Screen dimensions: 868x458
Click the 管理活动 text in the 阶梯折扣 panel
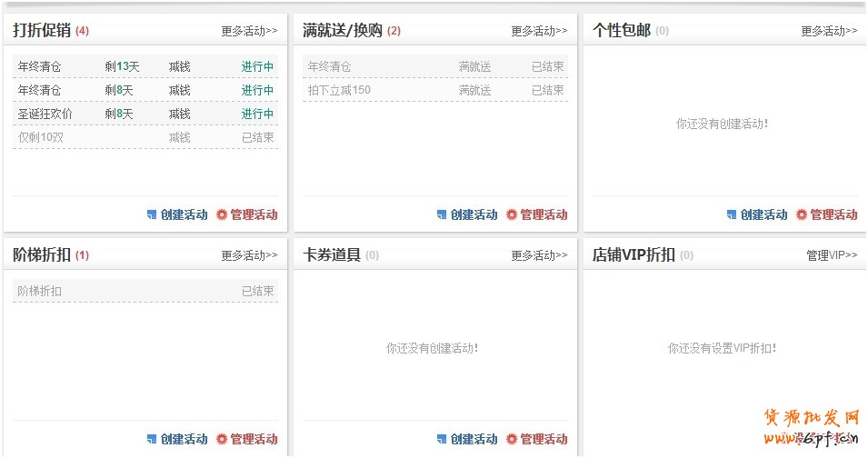[x=254, y=440]
